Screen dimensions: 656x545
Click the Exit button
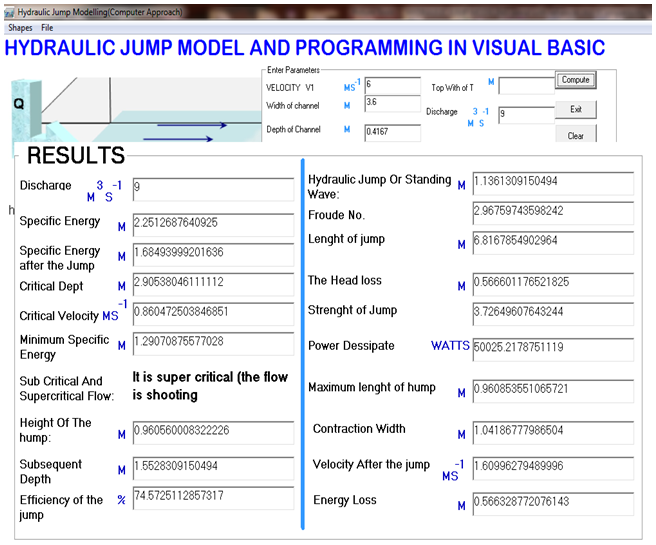point(575,109)
